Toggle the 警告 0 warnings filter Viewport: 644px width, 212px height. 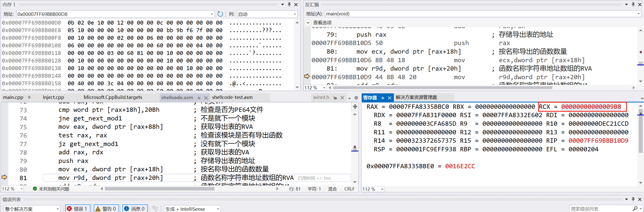click(106, 209)
